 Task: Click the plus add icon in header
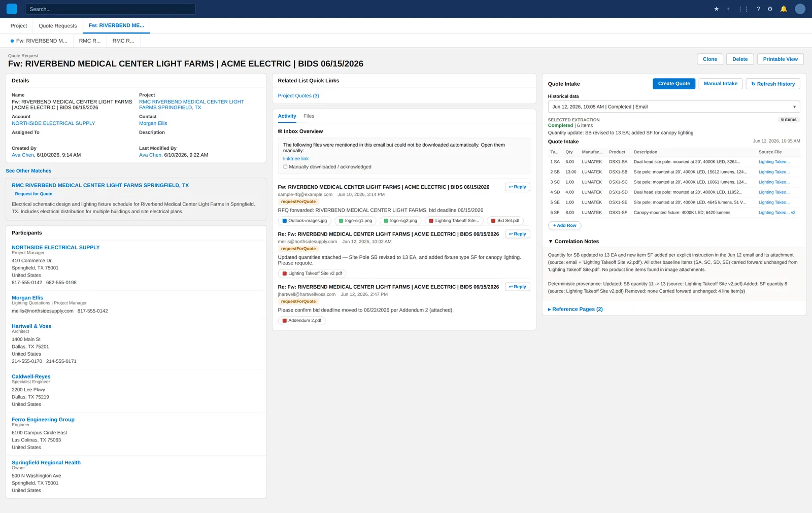coord(728,9)
